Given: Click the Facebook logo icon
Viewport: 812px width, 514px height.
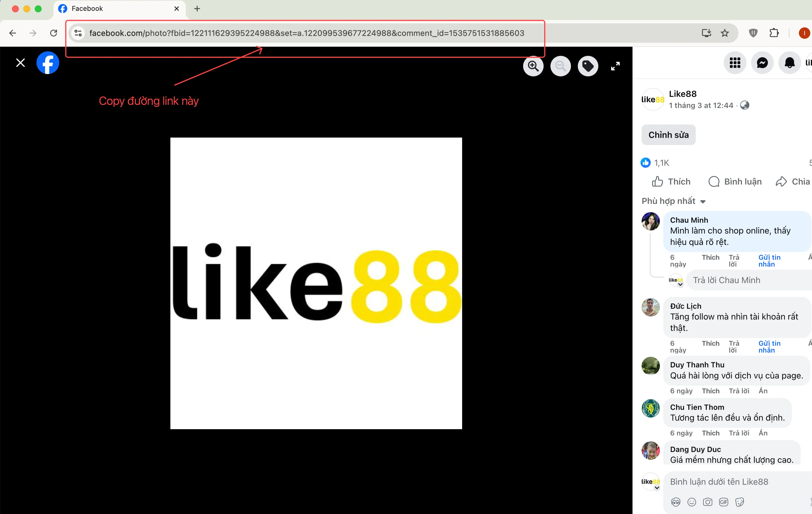Looking at the screenshot, I should point(48,63).
